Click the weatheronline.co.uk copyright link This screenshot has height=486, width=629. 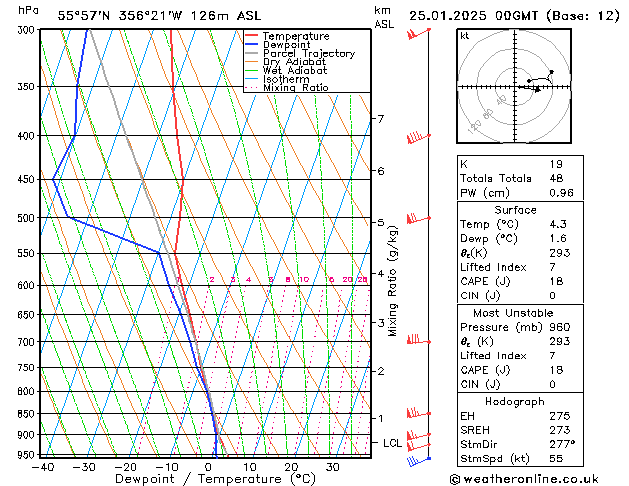(x=524, y=479)
